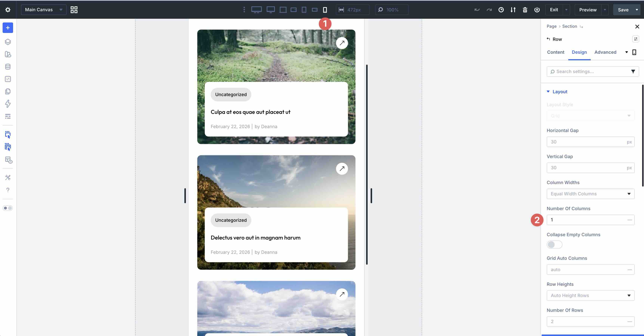
Task: Open the structure layers panel icon
Action: (8, 42)
